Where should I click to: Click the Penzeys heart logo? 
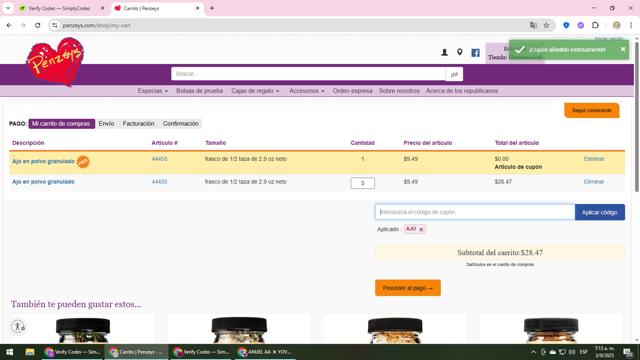coord(55,62)
